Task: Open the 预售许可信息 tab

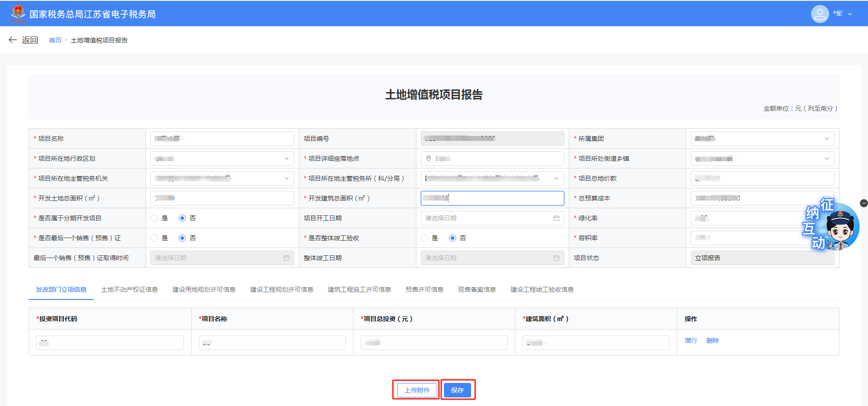Action: 424,289
